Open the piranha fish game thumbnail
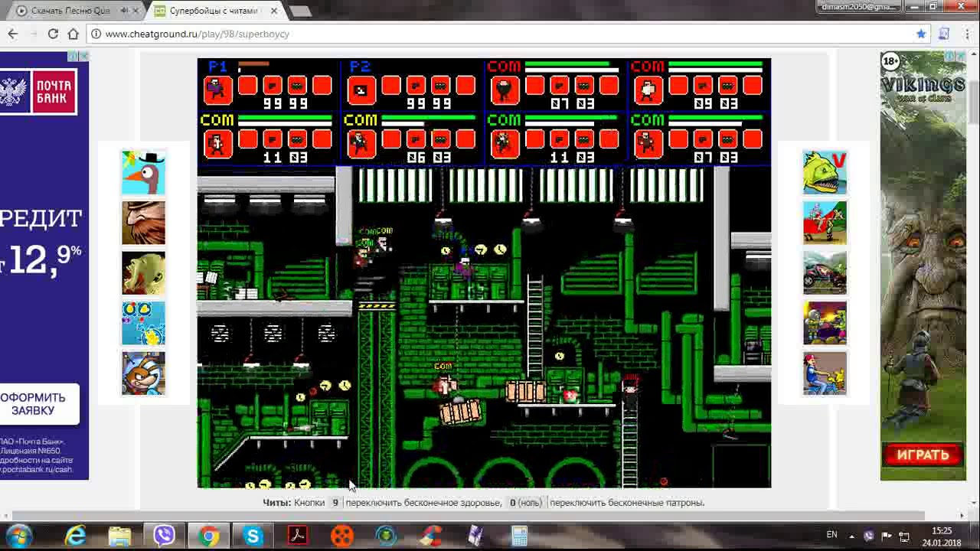 [x=825, y=172]
